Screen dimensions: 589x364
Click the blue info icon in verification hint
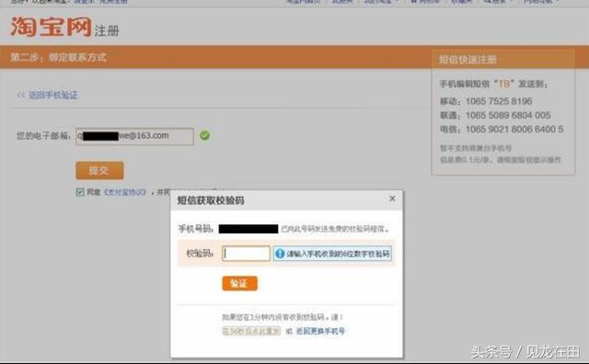pyautogui.click(x=280, y=254)
